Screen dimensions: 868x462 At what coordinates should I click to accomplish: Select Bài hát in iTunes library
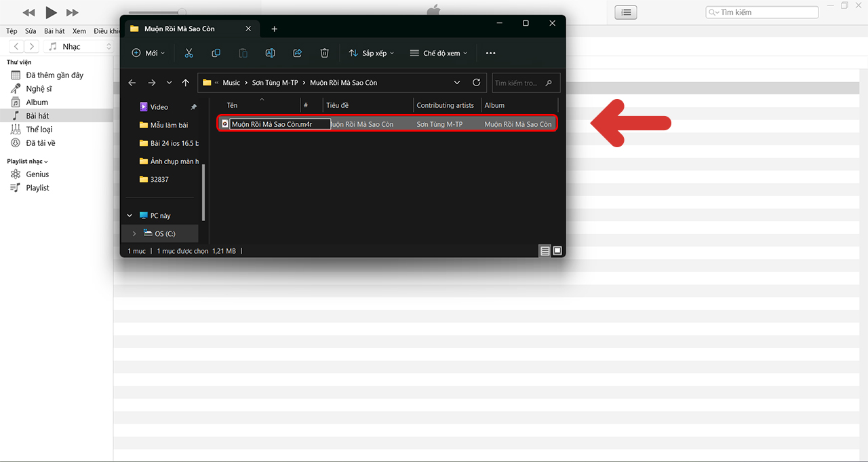pyautogui.click(x=56, y=116)
